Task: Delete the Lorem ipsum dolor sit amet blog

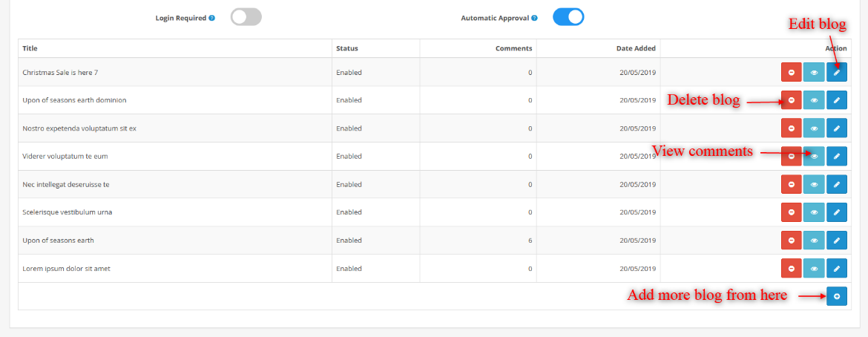Action: tap(792, 268)
